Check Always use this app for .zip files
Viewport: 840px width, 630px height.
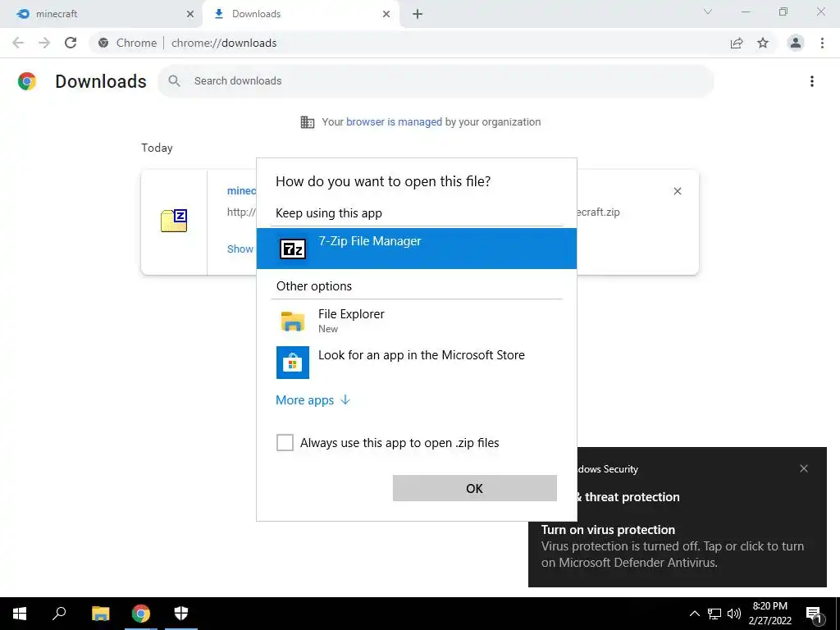click(x=285, y=442)
